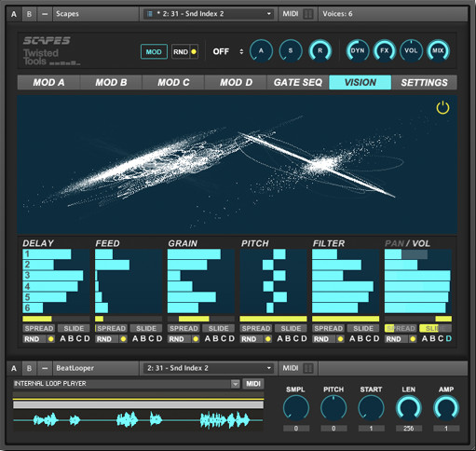The image size is (476, 451).
Task: Click the PITCH knob in BeatLooper
Action: tap(333, 408)
